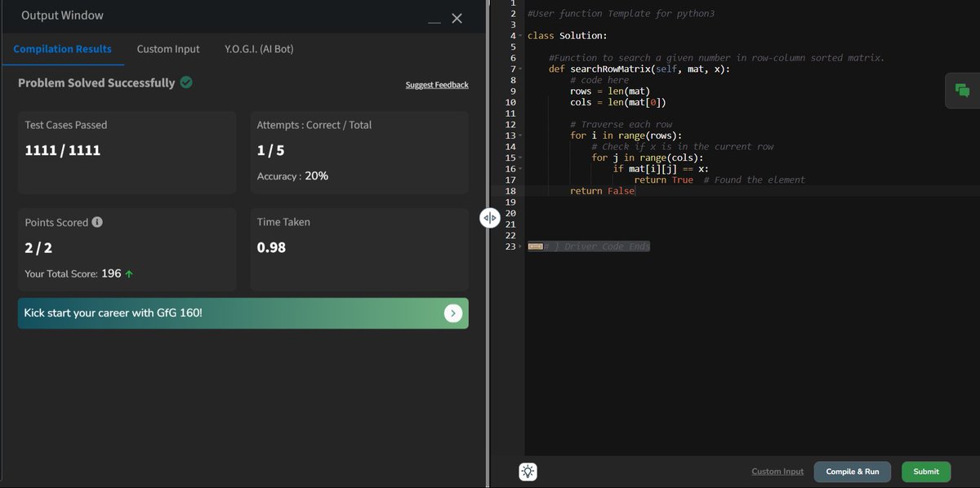
Task: Click the Custom Input link below the editor
Action: pos(777,472)
